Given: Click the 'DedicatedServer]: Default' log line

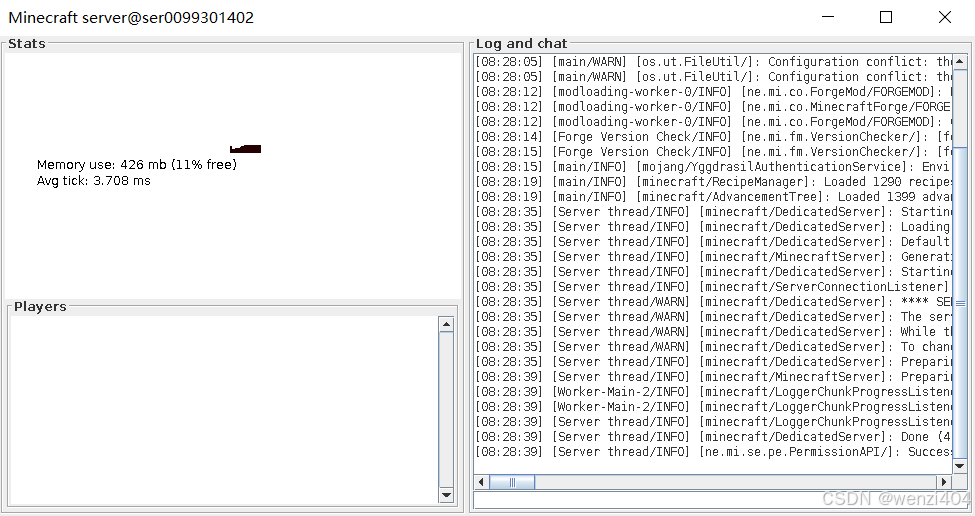Looking at the screenshot, I should coord(713,241).
